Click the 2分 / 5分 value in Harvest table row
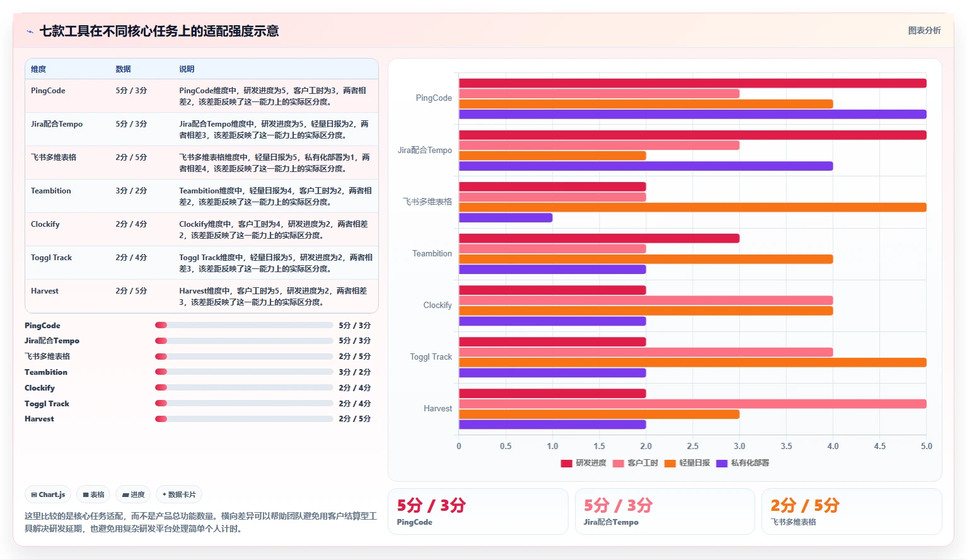 [x=131, y=291]
